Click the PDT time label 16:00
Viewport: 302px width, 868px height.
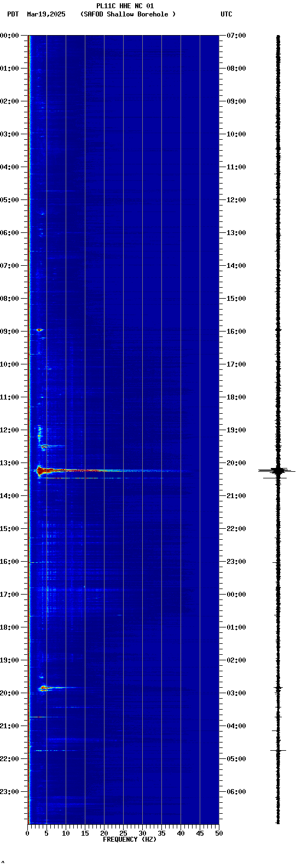tap(9, 562)
